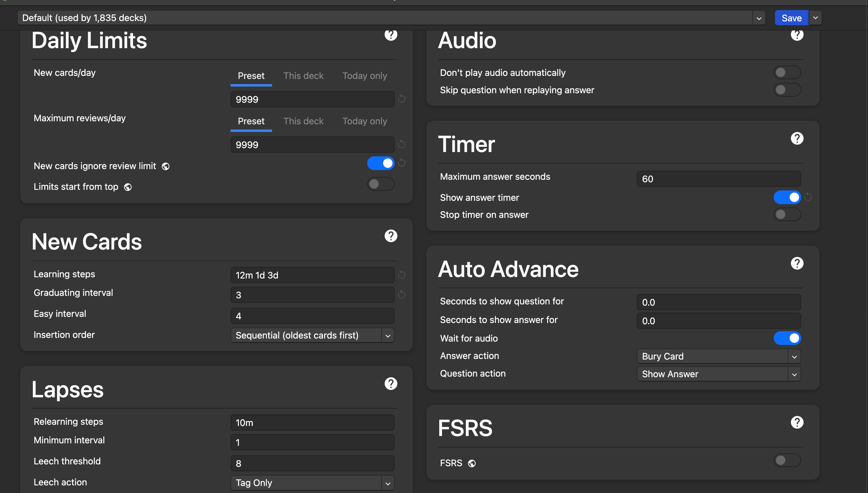The image size is (868, 493).
Task: Revert the Learning steps field
Action: tap(402, 275)
